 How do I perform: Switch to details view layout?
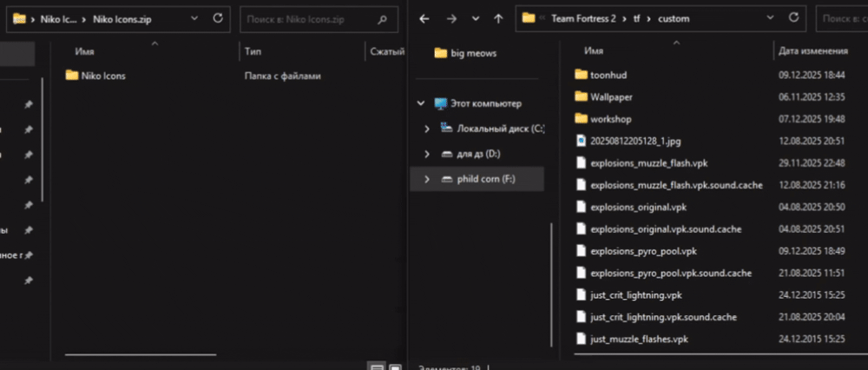378,367
